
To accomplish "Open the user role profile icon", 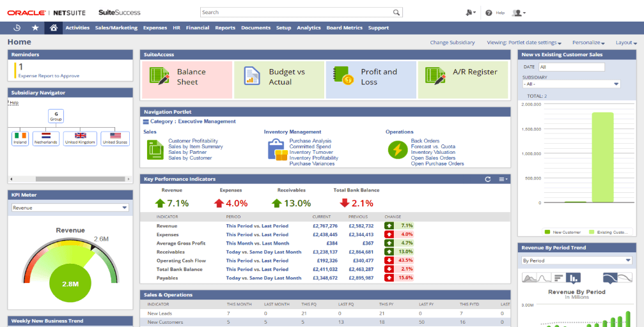I will pos(517,13).
